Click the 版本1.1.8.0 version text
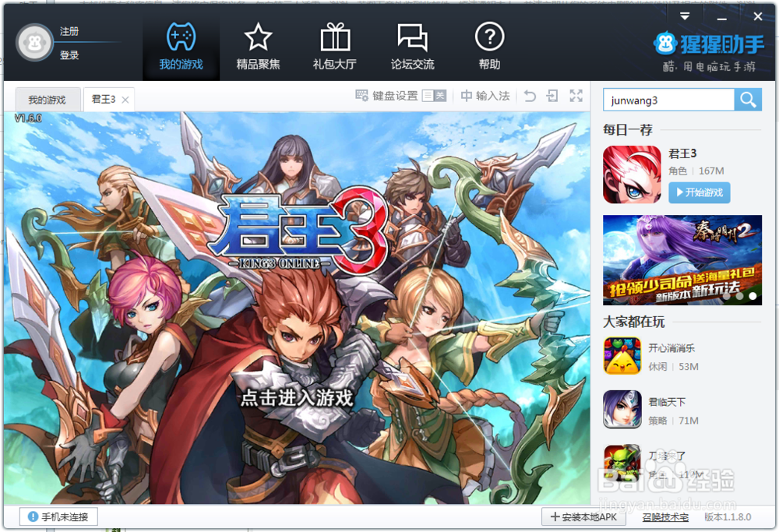Screen dimensions: 779x532 (728, 517)
